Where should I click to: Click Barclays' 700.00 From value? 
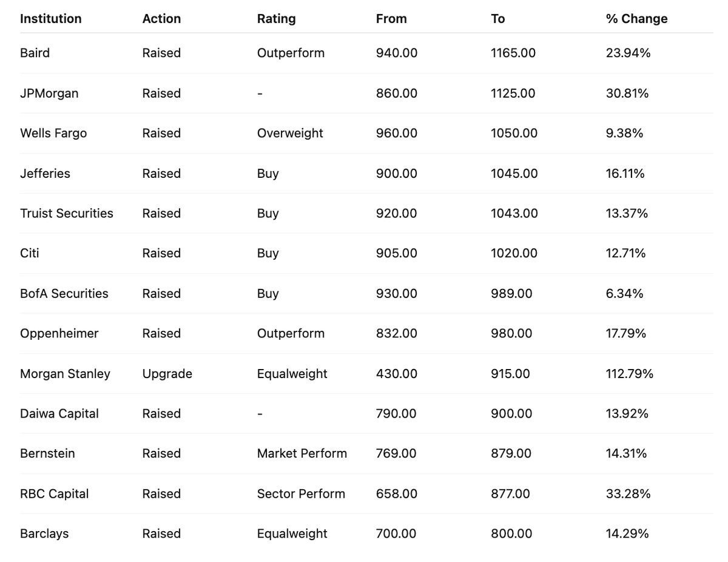pos(396,533)
